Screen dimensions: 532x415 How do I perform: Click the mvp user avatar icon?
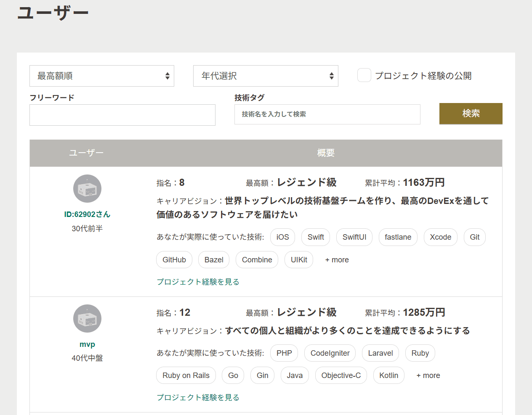87,319
